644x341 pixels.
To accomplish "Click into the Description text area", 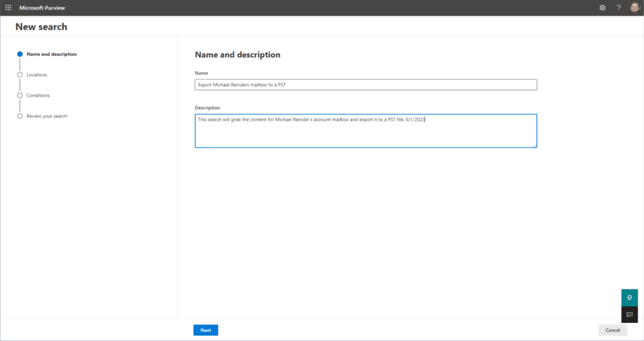I will 366,131.
